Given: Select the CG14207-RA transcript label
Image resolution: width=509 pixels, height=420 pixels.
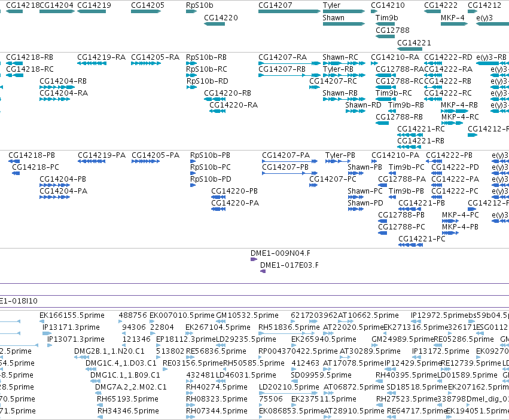Looking at the screenshot, I should click(x=282, y=57).
